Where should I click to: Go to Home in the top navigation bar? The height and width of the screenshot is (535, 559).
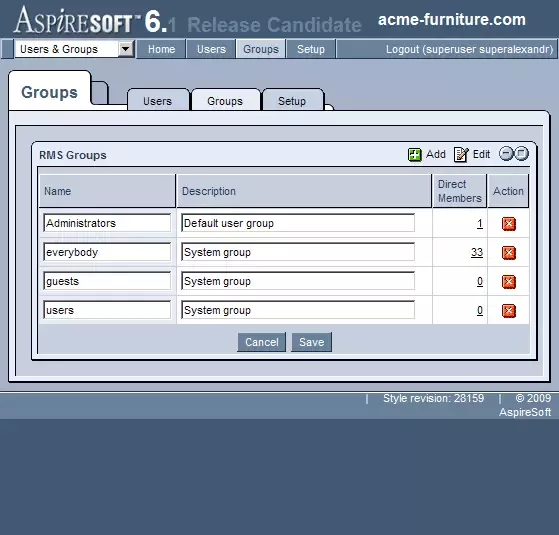(x=161, y=49)
